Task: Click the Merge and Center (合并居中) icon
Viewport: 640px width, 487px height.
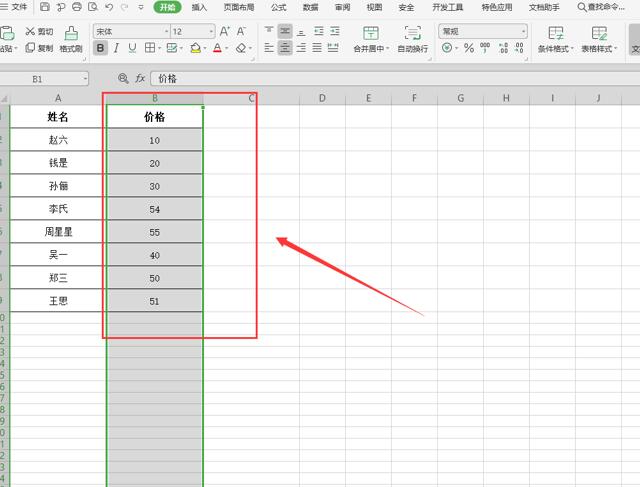Action: coord(371,33)
